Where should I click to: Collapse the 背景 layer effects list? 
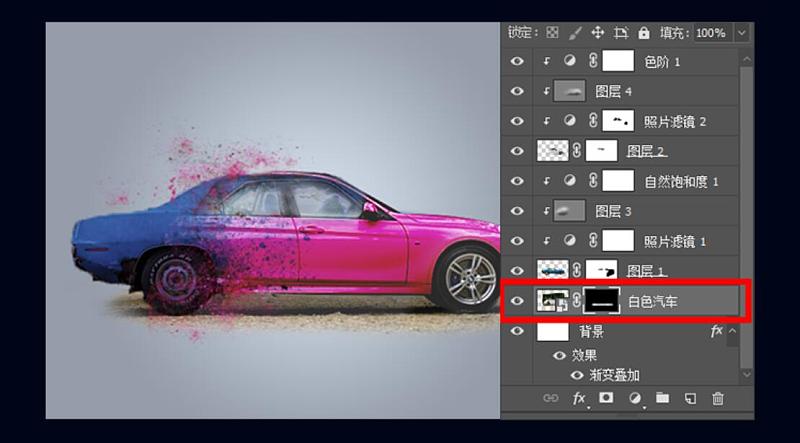(732, 331)
